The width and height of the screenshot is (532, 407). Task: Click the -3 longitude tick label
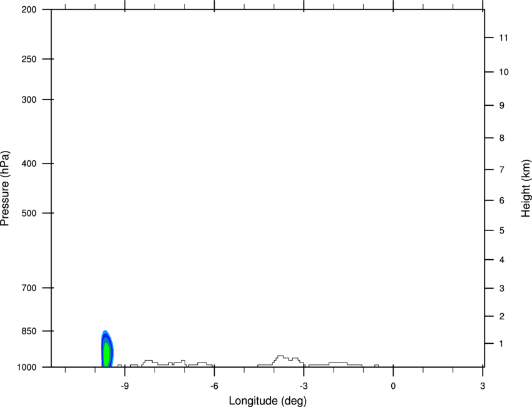(304, 386)
